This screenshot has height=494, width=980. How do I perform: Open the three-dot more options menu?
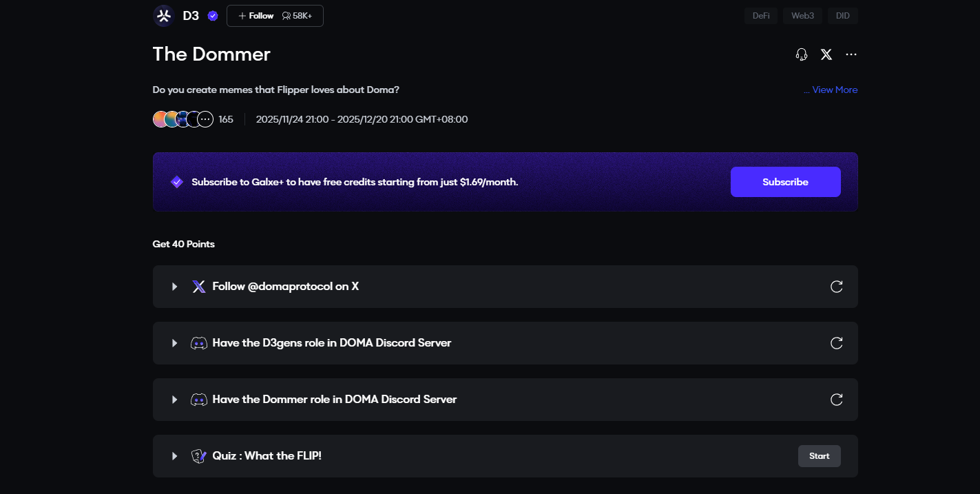click(x=851, y=54)
